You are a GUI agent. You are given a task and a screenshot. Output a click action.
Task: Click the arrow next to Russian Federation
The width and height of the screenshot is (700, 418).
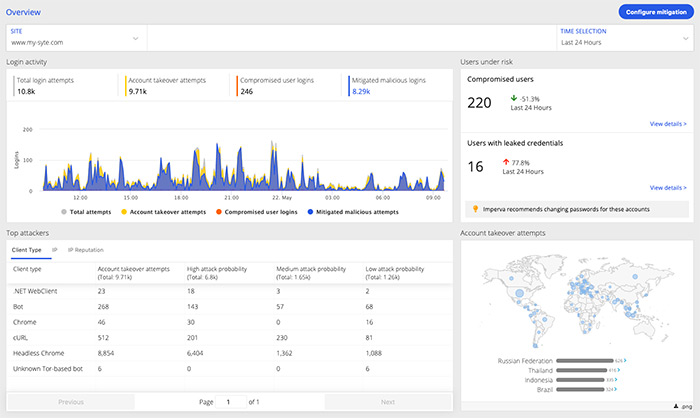pos(626,359)
